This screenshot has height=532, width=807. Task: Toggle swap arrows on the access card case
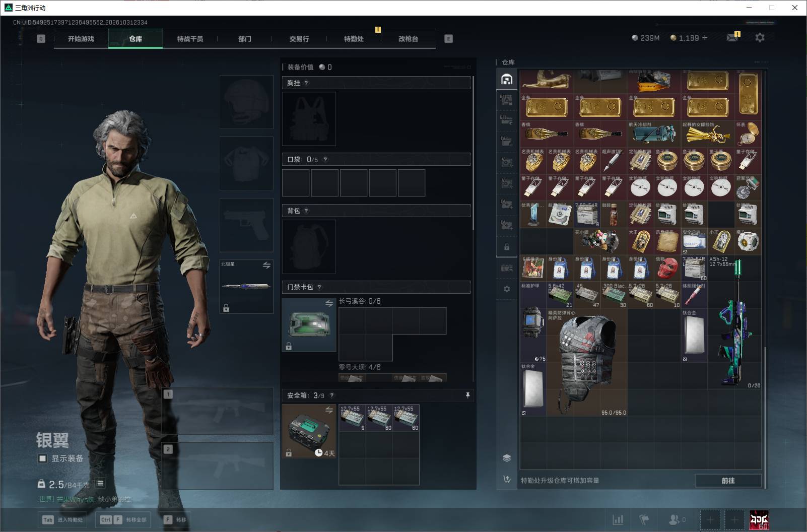click(329, 303)
